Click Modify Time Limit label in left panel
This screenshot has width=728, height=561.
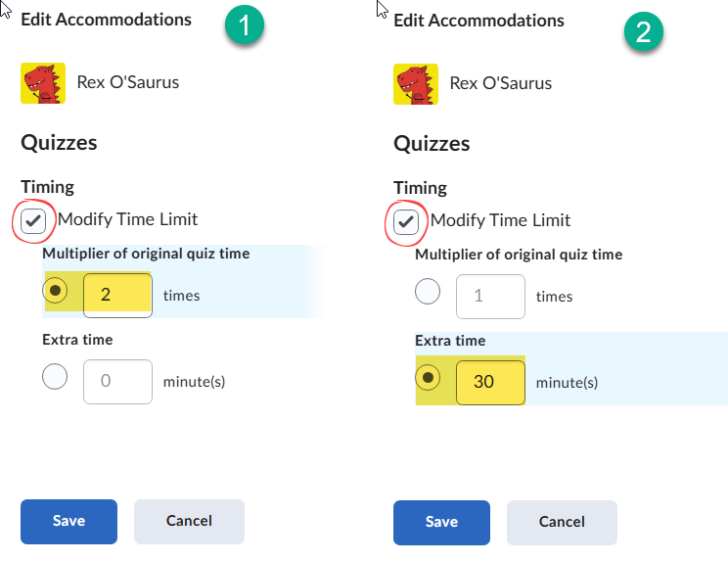(x=127, y=219)
